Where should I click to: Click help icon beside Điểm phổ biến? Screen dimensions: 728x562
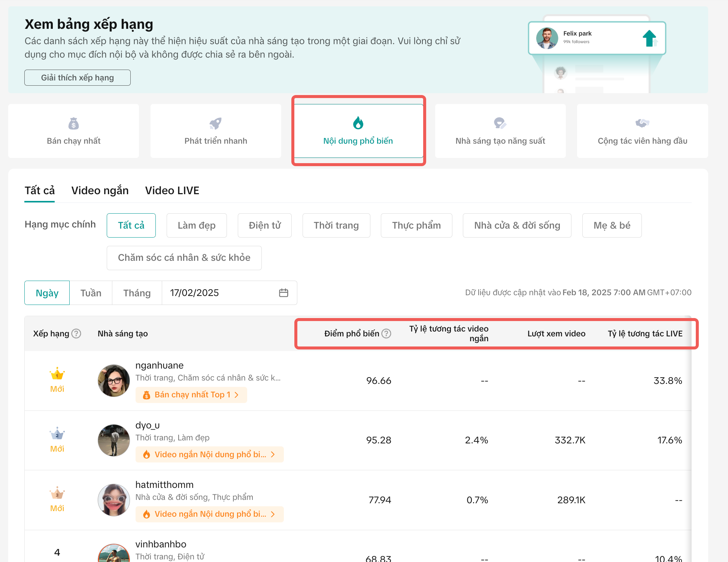(x=386, y=333)
